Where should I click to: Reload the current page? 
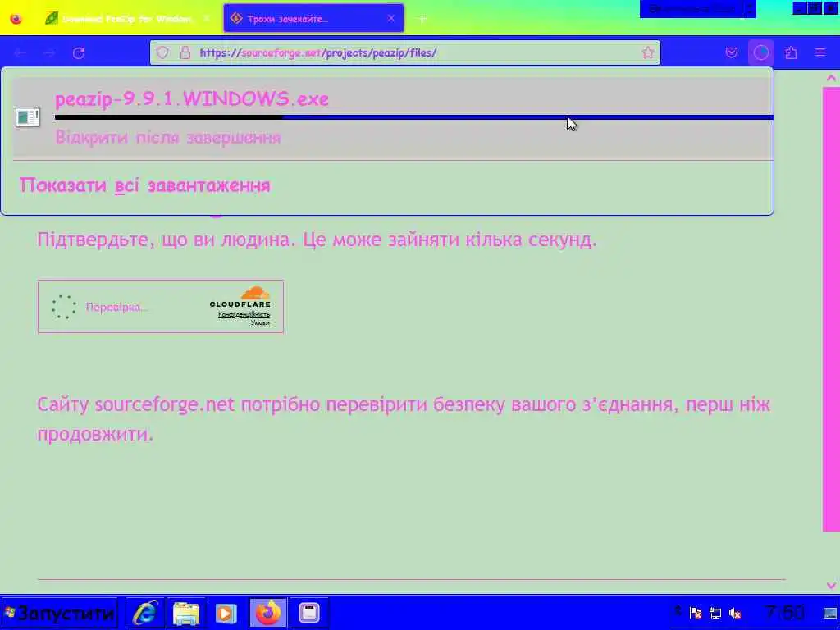tap(79, 53)
